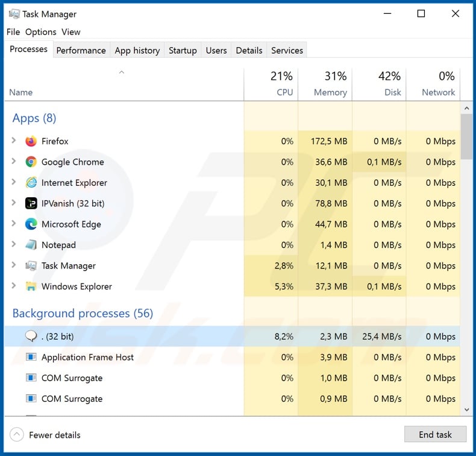The width and height of the screenshot is (476, 456).
Task: Expand the Google Chrome process tree
Action: click(x=14, y=162)
